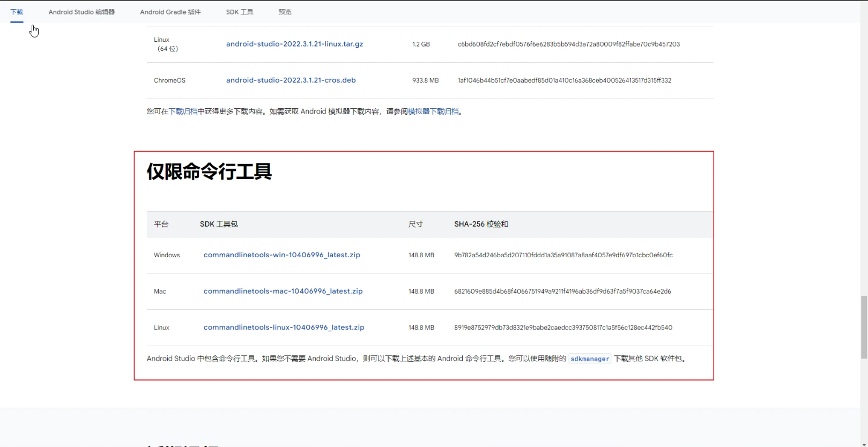Viewport: 868px width, 447px height.
Task: Select the SDK 工具 tab
Action: point(239,12)
